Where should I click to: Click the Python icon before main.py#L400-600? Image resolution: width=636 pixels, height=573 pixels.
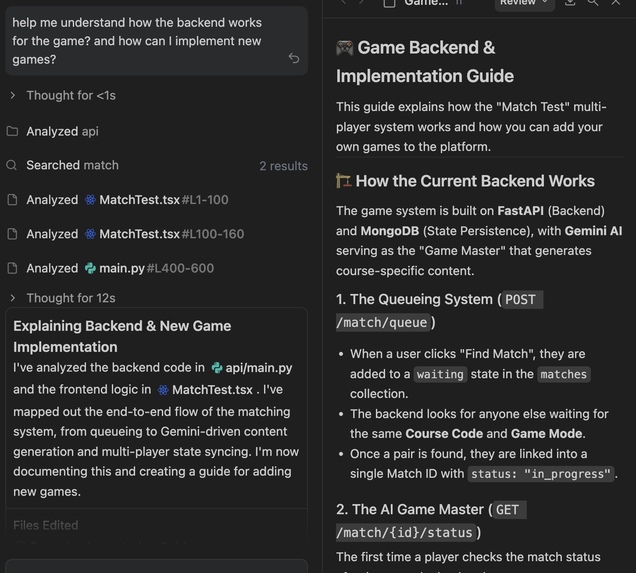90,268
